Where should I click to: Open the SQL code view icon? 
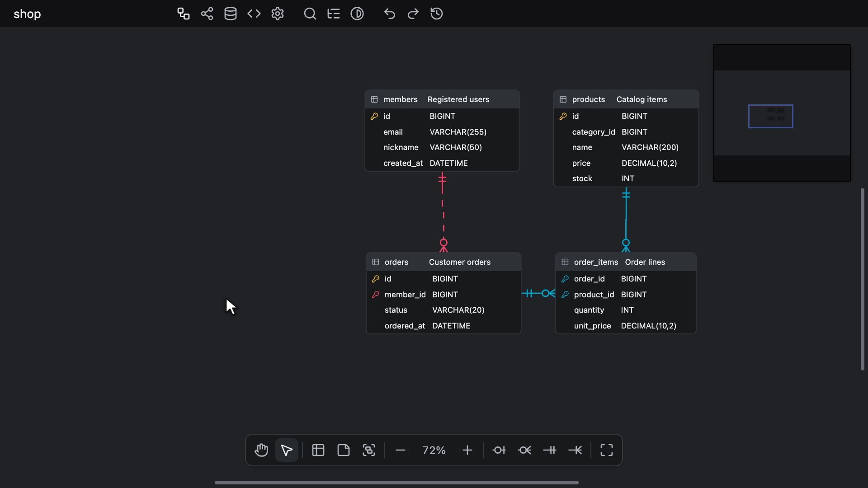[254, 14]
